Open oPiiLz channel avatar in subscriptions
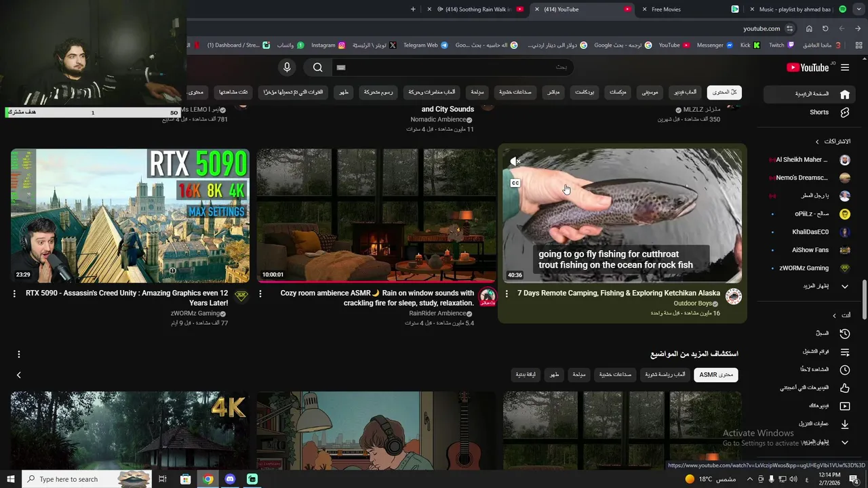This screenshot has width=868, height=488. coord(844,214)
